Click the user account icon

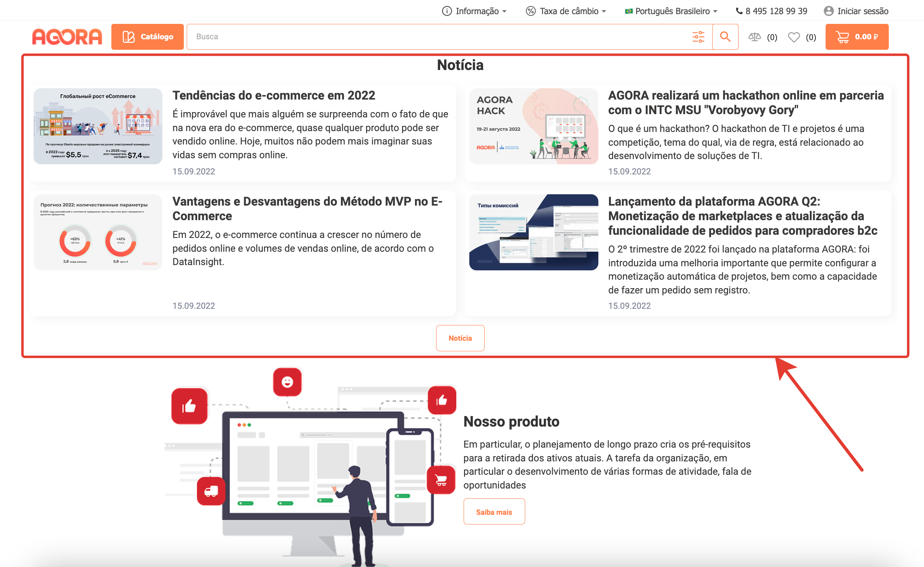click(828, 11)
